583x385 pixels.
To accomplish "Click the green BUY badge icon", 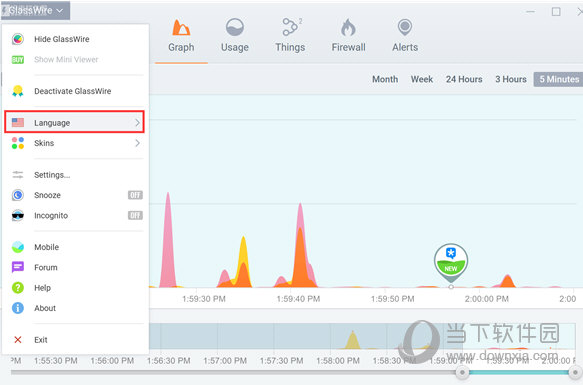I will tap(18, 60).
